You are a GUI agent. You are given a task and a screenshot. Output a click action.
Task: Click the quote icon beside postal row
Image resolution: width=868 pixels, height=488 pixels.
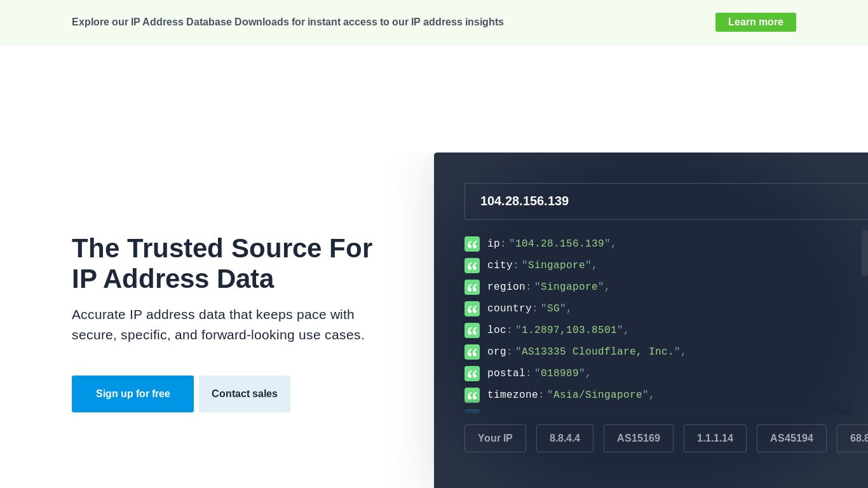[x=472, y=374]
